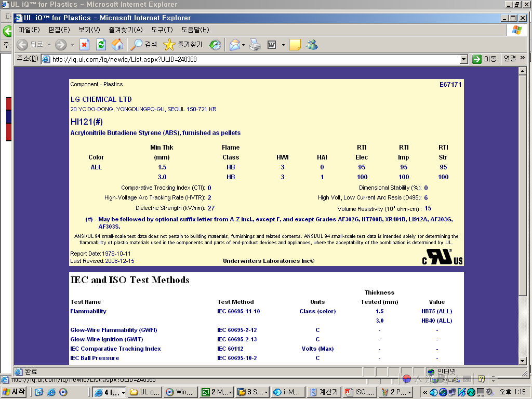Open the 편집(E) menu

pos(59,30)
